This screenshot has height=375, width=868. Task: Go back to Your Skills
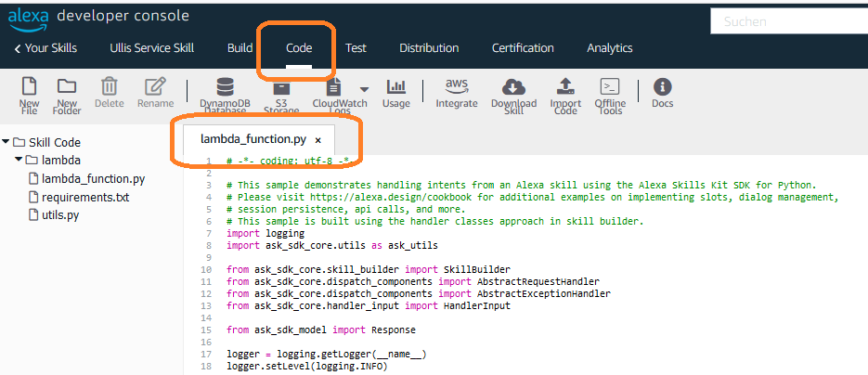(x=45, y=48)
